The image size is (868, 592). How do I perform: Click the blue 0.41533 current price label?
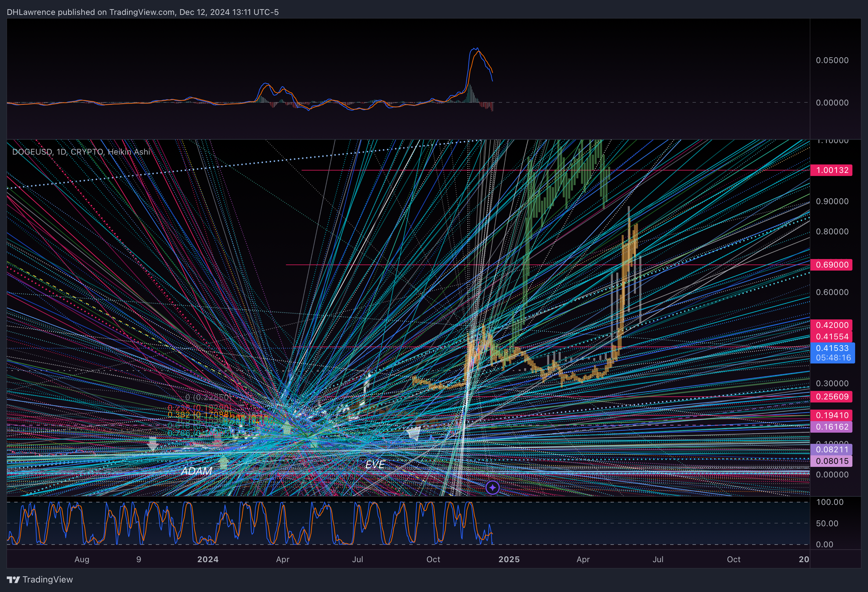point(832,348)
